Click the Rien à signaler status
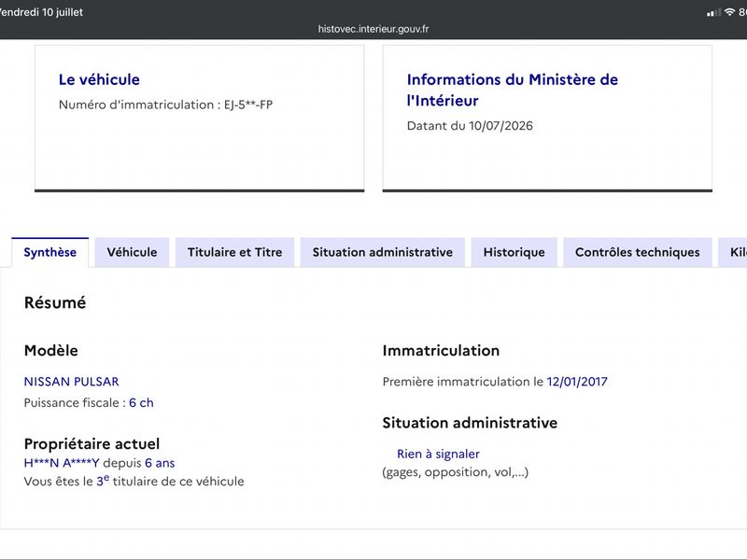This screenshot has height=560, width=747. pyautogui.click(x=438, y=454)
